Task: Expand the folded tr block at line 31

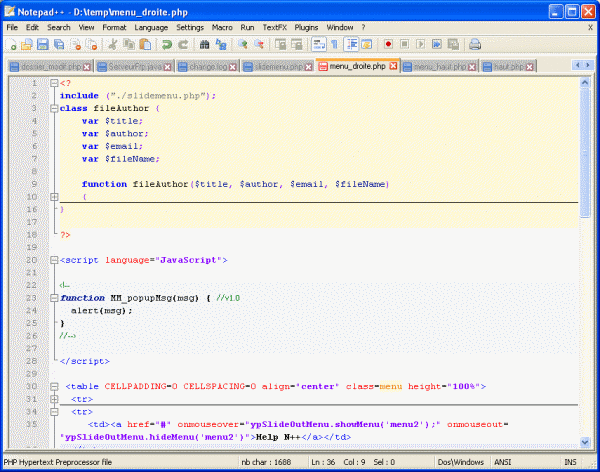Action: tap(54, 399)
